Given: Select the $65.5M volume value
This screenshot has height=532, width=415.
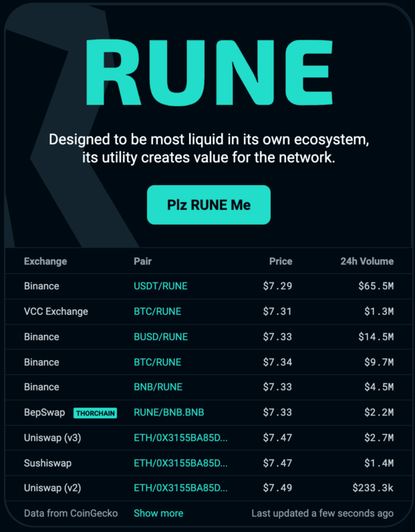Looking at the screenshot, I should coord(376,286).
